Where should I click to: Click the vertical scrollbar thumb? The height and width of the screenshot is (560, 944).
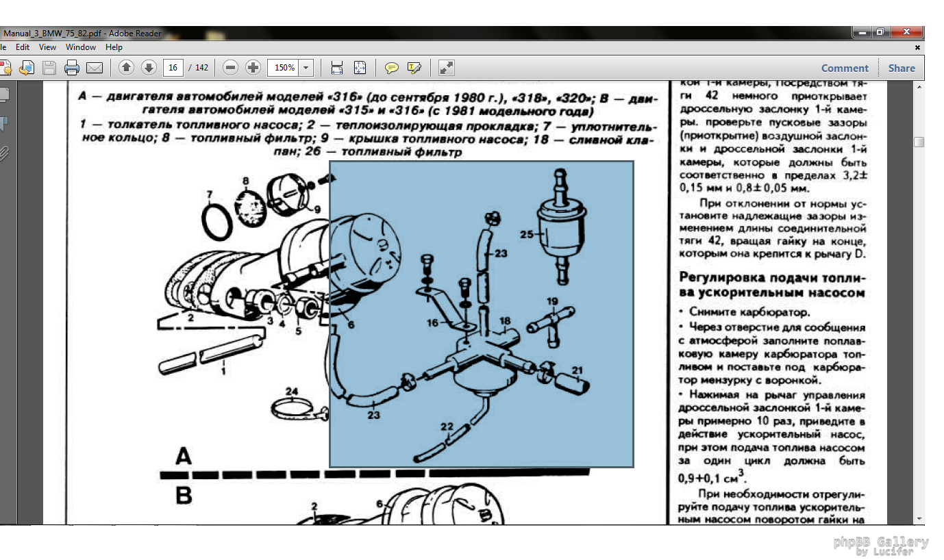point(919,142)
